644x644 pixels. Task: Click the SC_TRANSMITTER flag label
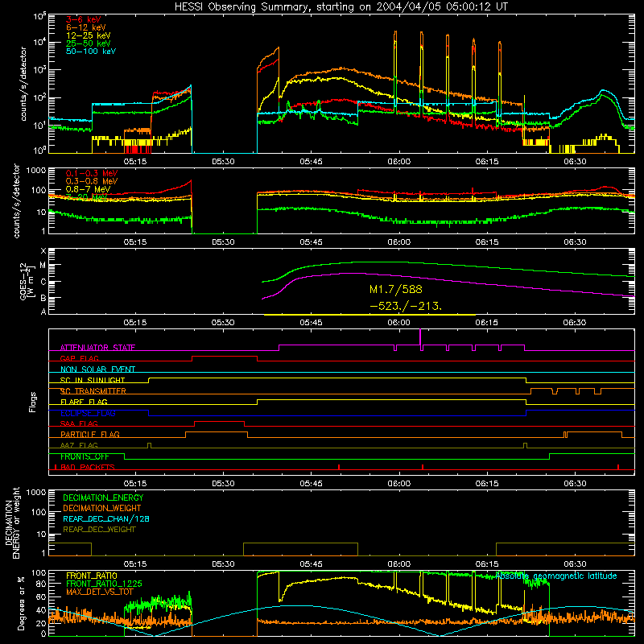coord(93,391)
